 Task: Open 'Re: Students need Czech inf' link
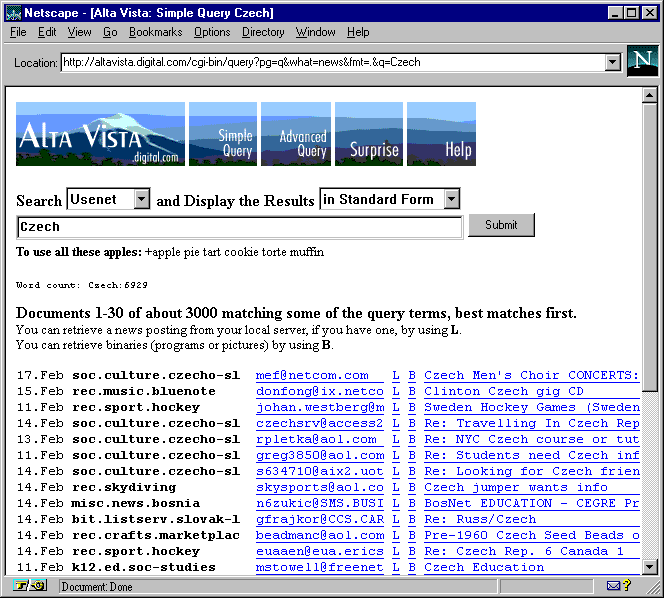pos(532,456)
